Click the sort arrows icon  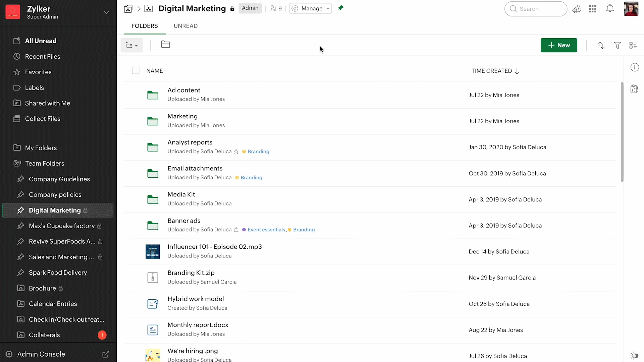[601, 45]
